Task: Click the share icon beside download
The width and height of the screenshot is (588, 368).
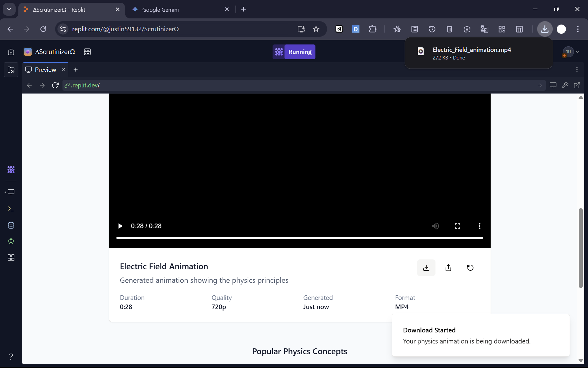Action: click(x=448, y=268)
